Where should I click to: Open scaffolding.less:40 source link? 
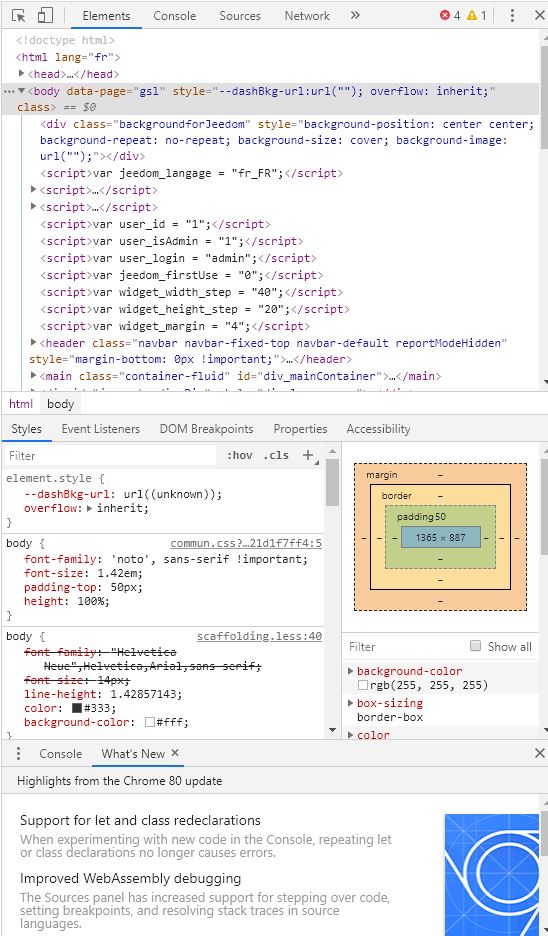(x=259, y=636)
